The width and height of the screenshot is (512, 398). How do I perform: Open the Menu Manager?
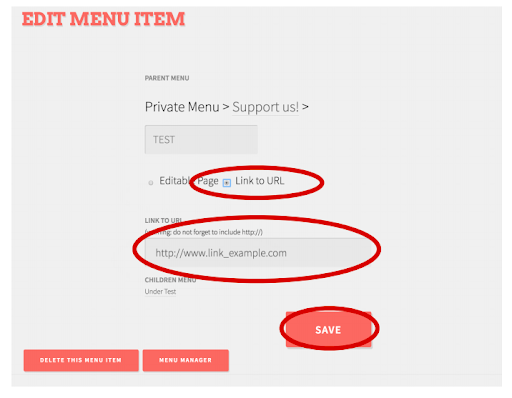pos(186,360)
